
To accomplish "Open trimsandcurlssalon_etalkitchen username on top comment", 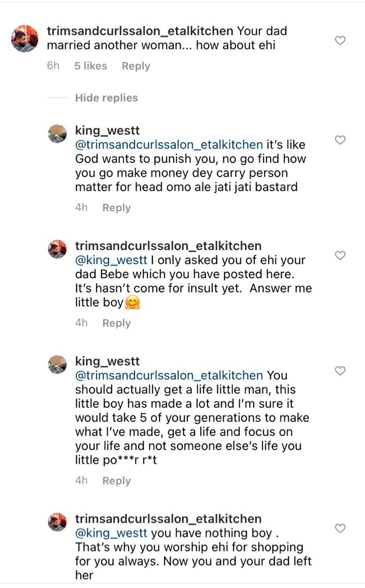I will [x=140, y=31].
